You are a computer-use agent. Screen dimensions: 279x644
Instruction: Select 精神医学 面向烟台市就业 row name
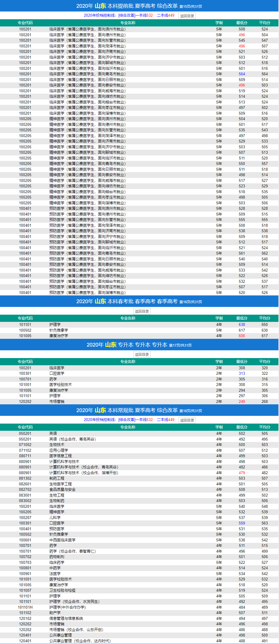point(87,192)
